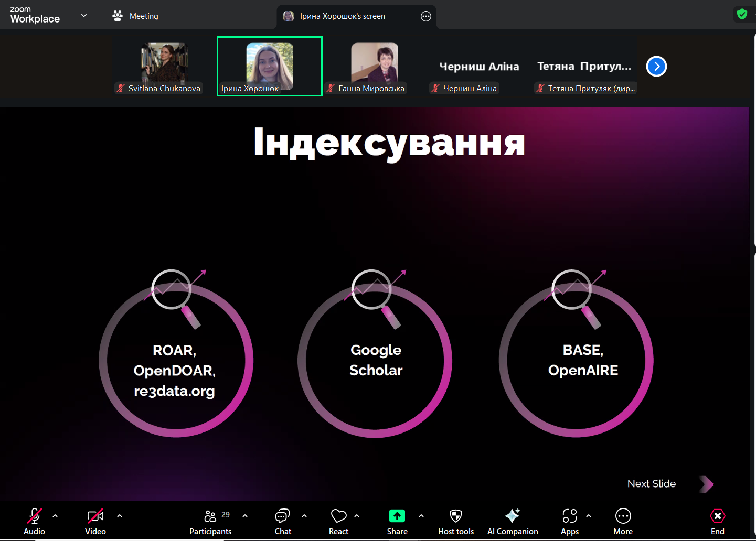Image resolution: width=756 pixels, height=541 pixels.
Task: End the meeting
Action: pos(717,522)
